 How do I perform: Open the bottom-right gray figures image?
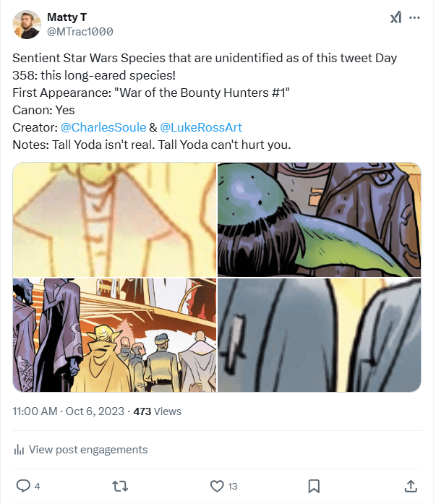[319, 335]
